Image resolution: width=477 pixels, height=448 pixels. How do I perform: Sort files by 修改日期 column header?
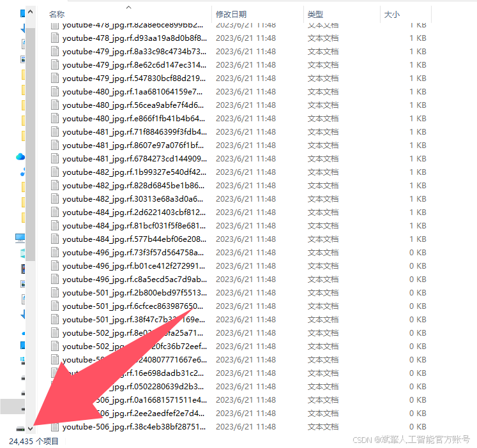231,14
